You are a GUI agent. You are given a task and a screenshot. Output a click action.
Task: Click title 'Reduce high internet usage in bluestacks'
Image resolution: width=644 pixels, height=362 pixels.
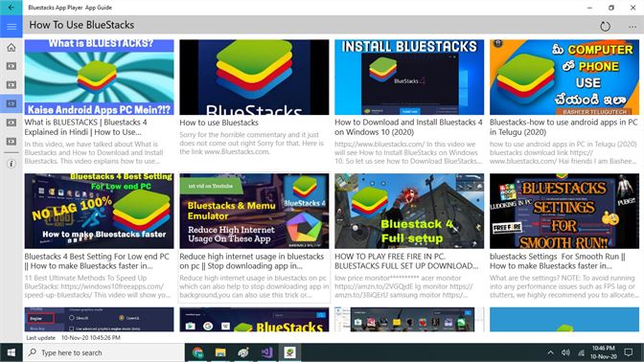coord(251,261)
